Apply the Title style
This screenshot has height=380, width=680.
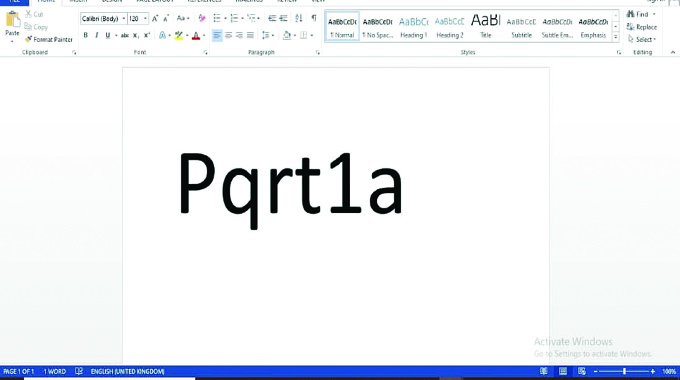click(486, 27)
